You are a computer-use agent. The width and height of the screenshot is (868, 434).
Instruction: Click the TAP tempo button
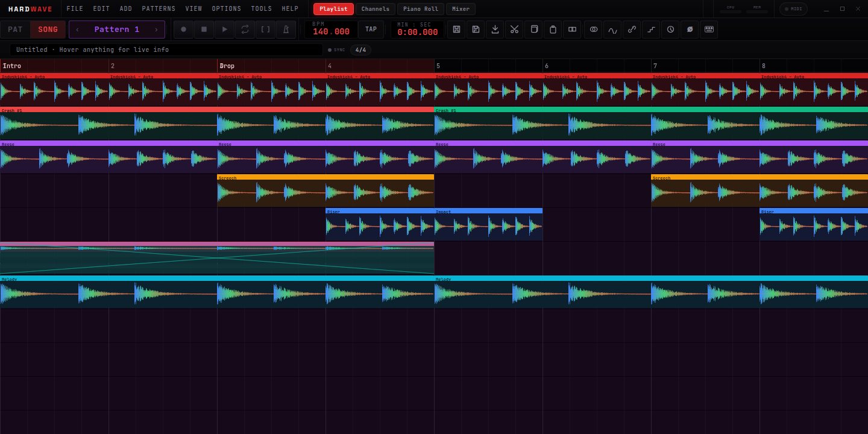pyautogui.click(x=371, y=30)
